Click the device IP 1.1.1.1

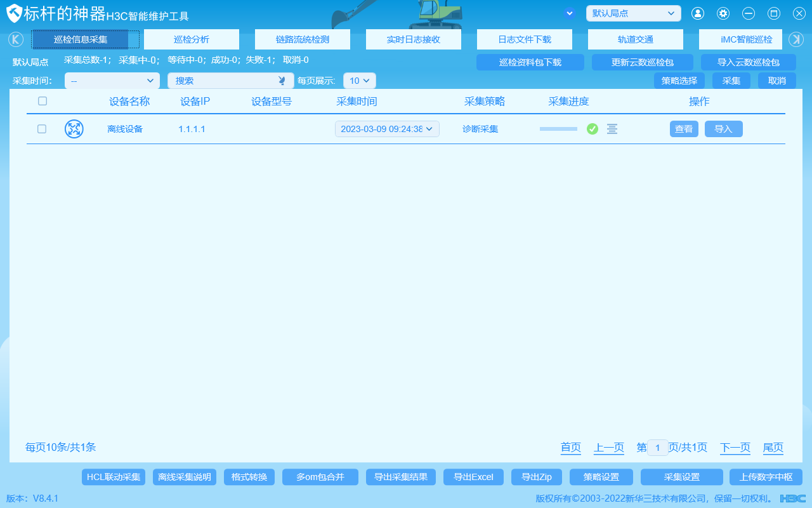192,129
